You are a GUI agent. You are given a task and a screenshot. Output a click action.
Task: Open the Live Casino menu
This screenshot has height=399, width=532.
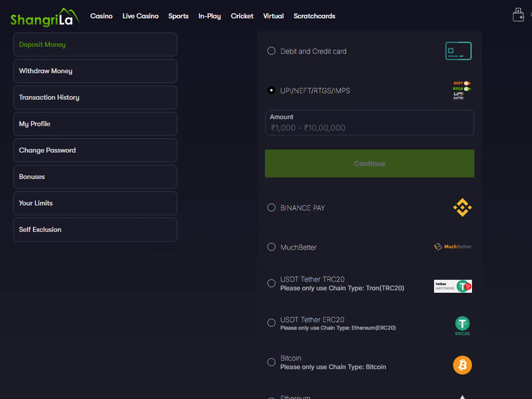click(140, 16)
